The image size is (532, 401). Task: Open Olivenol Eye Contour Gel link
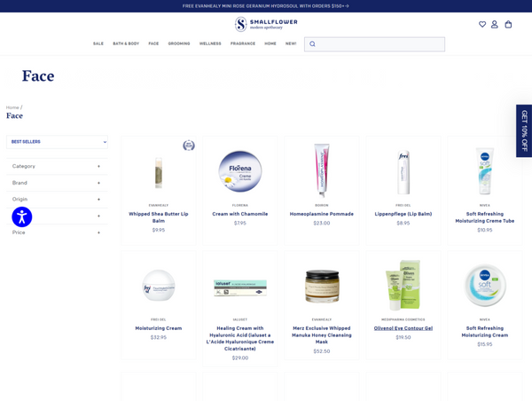[x=403, y=328]
